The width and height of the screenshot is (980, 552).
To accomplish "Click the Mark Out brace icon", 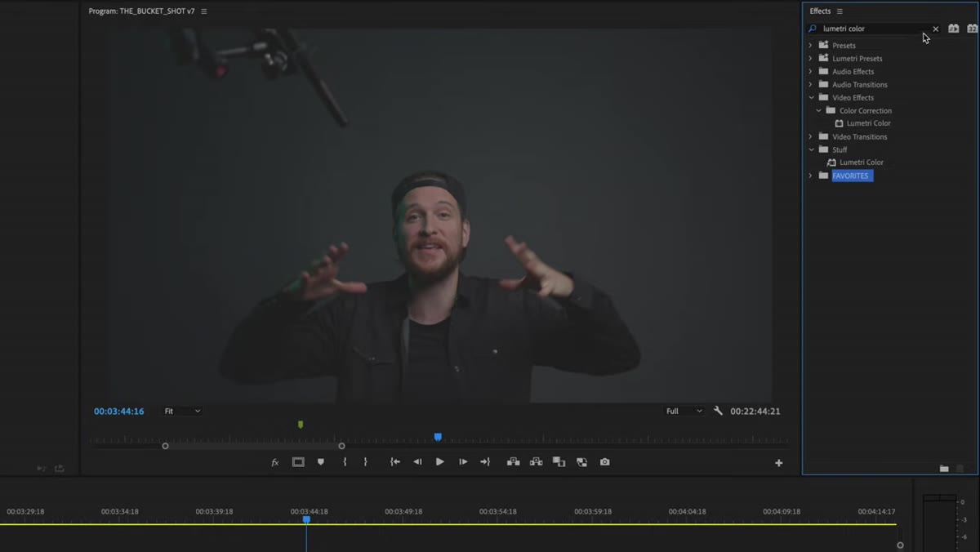I will click(365, 462).
